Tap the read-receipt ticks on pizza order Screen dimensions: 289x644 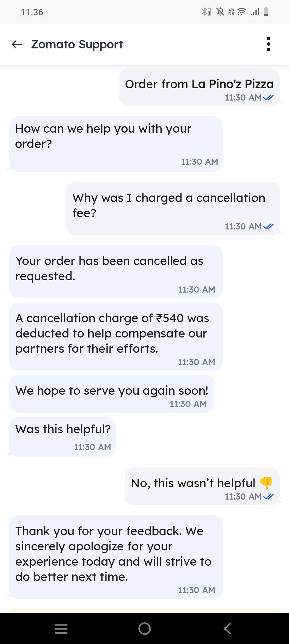[x=268, y=98]
